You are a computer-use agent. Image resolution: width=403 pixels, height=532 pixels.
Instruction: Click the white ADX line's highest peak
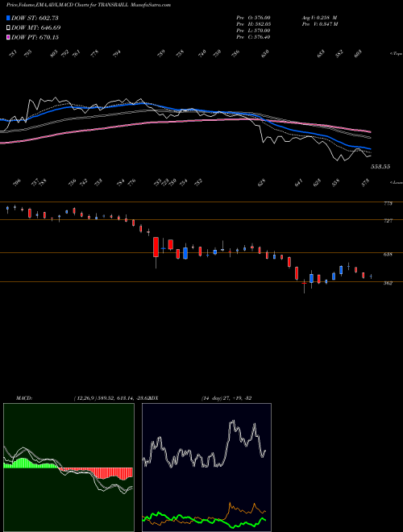tap(232, 422)
